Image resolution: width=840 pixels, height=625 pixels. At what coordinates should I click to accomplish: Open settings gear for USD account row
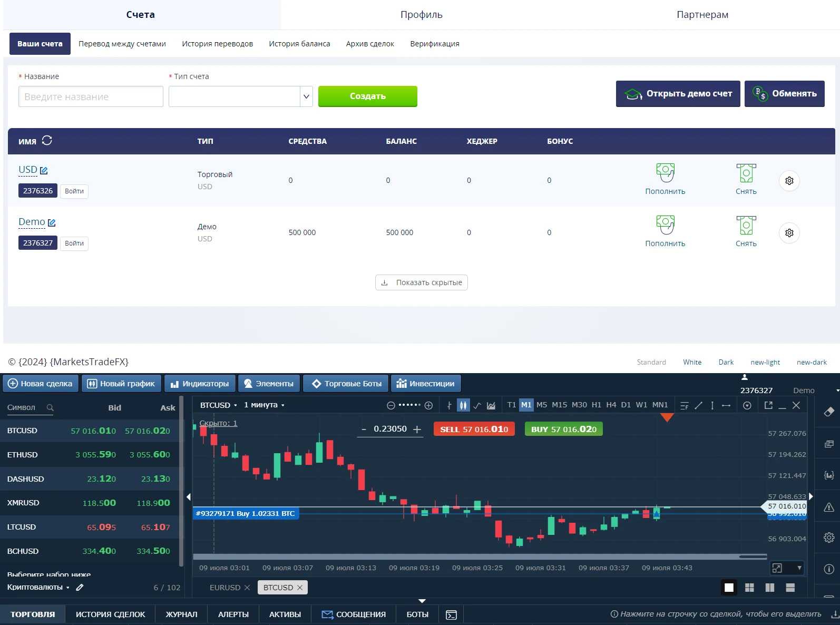pos(789,181)
